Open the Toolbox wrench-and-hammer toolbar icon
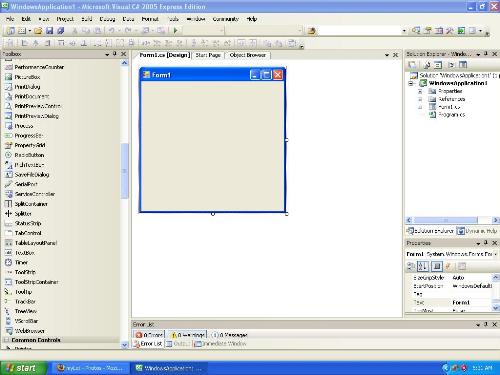 [x=450, y=31]
